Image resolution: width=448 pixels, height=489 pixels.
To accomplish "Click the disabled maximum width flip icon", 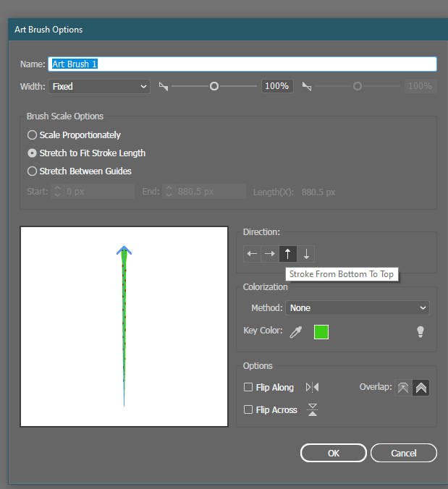I will pos(307,86).
